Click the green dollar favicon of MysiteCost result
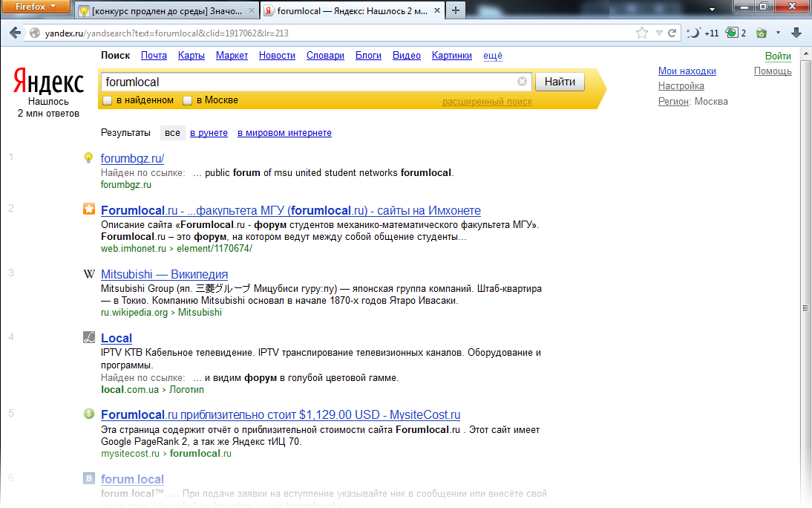 (89, 414)
